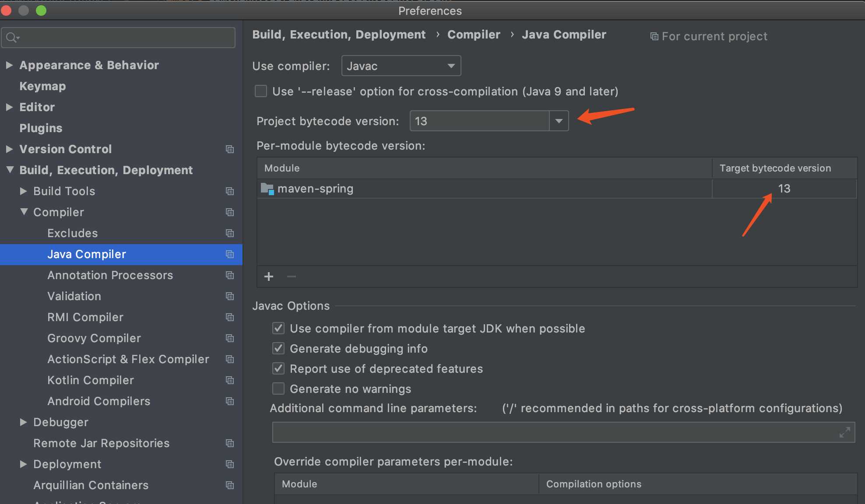The width and height of the screenshot is (865, 504).
Task: Open Android Compilers settings
Action: point(98,401)
